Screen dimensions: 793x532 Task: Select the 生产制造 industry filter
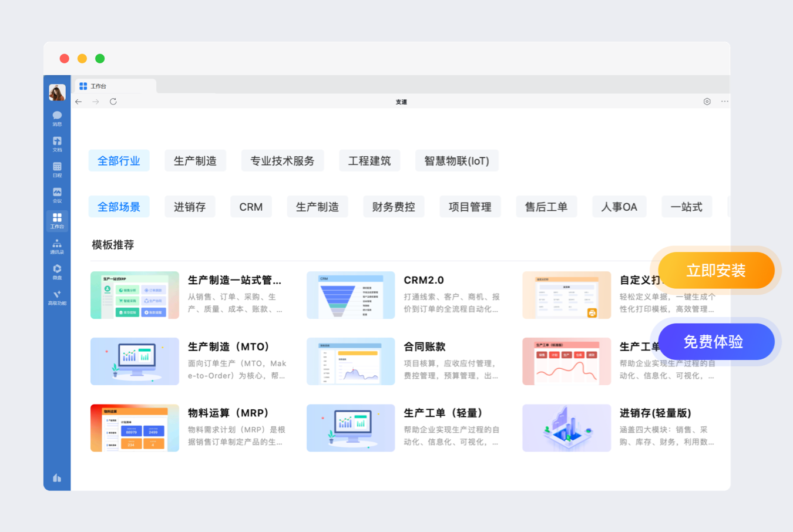[195, 161]
